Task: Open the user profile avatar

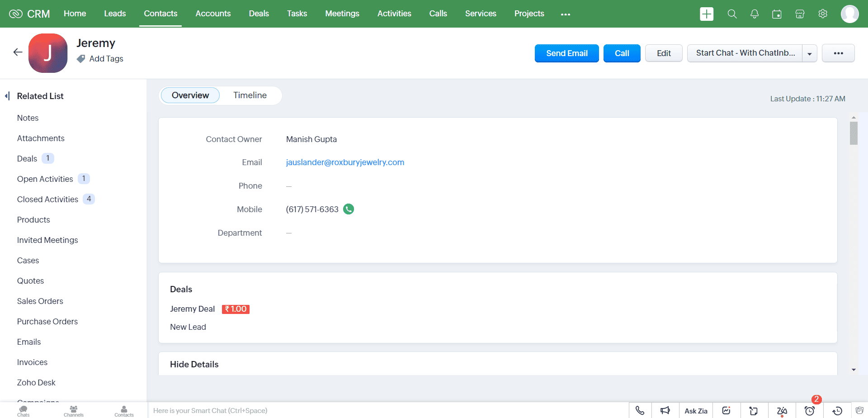Action: [850, 14]
